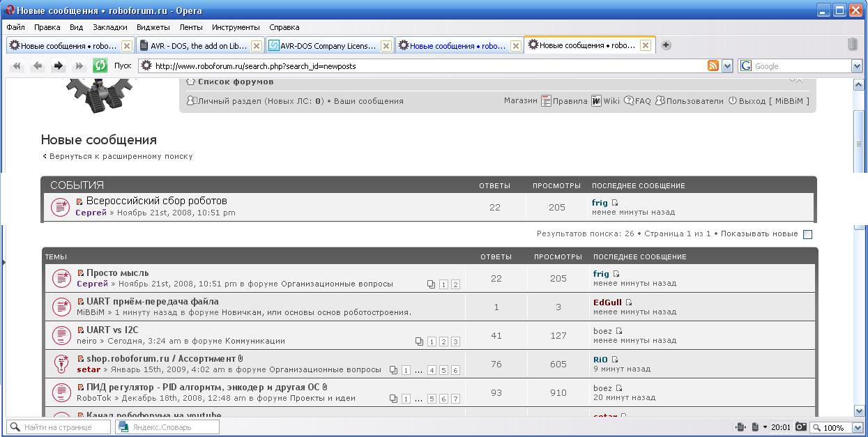
Task: Open a new tab with the plus button
Action: [666, 45]
